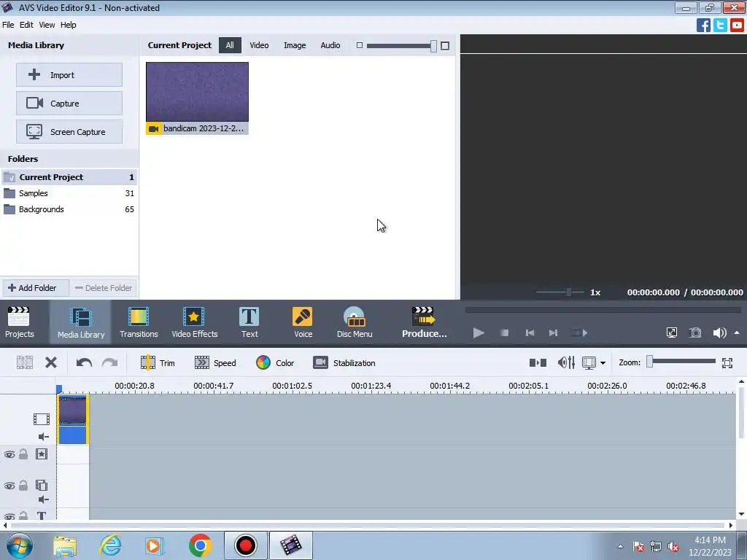Filter library by Audio

pos(330,45)
